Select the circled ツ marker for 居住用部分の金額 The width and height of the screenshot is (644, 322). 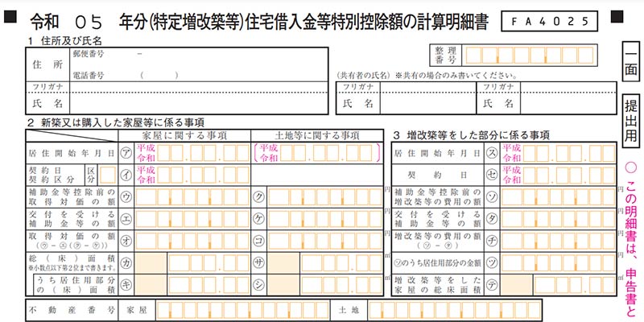[x=492, y=262]
